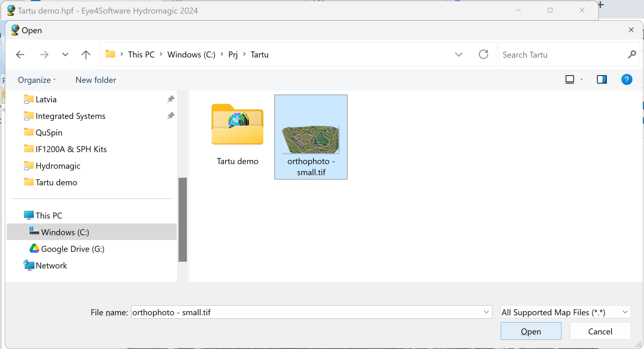Open the recent locations chevron
644x349 pixels.
[65, 54]
